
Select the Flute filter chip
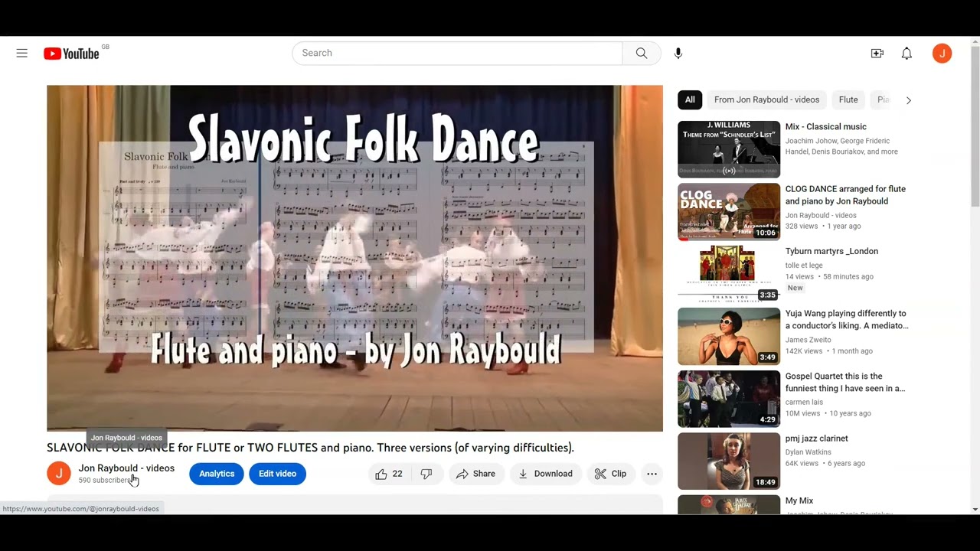point(848,99)
